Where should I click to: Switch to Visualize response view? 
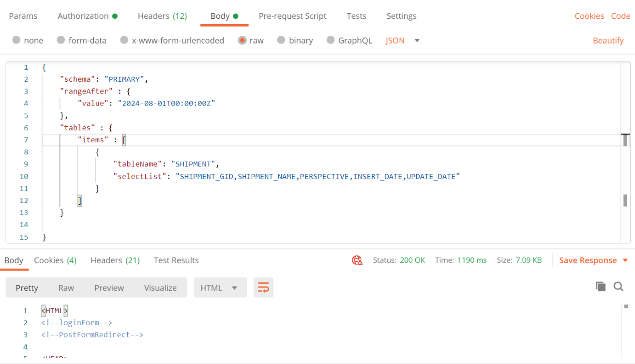coord(160,288)
